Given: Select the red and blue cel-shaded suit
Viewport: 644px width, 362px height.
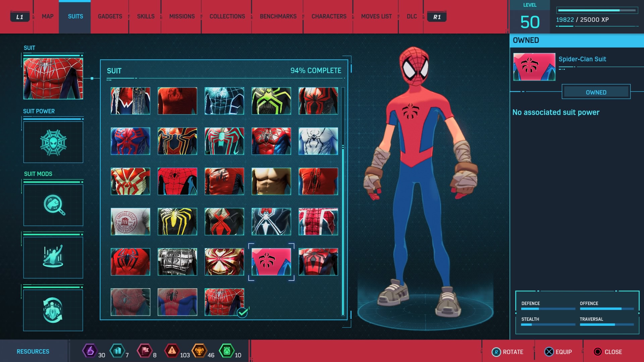Looking at the screenshot, I should (177, 302).
